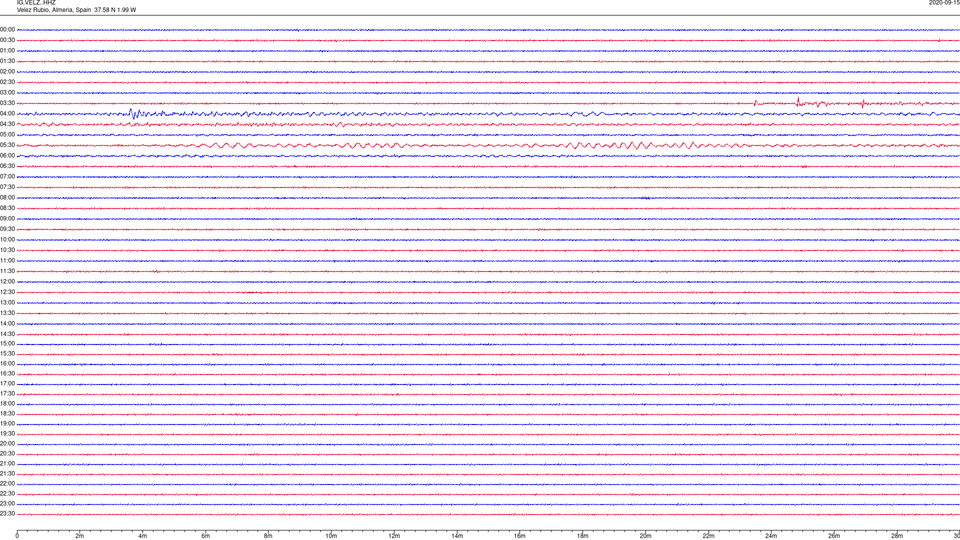Click the 4m tick label on time axis
Screen dimensions: 960x540
click(143, 536)
